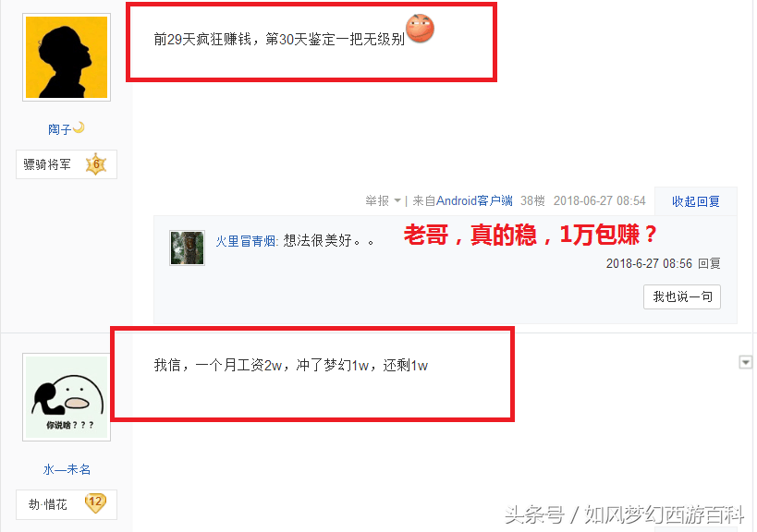The height and width of the screenshot is (532, 757).
Task: Collapse replies with 收起回复
Action: [x=696, y=201]
